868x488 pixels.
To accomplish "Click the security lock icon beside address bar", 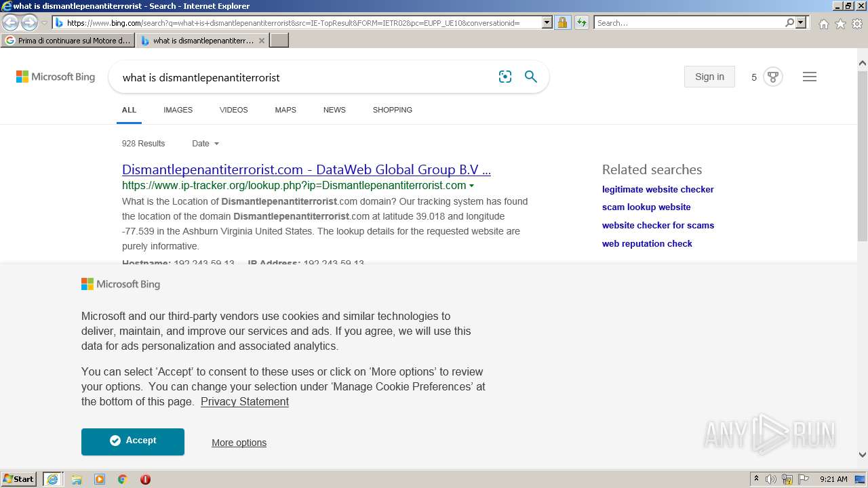I will coord(562,22).
